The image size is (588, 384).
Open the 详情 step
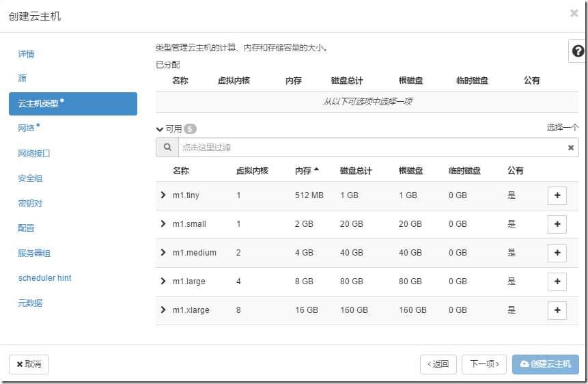pyautogui.click(x=26, y=54)
